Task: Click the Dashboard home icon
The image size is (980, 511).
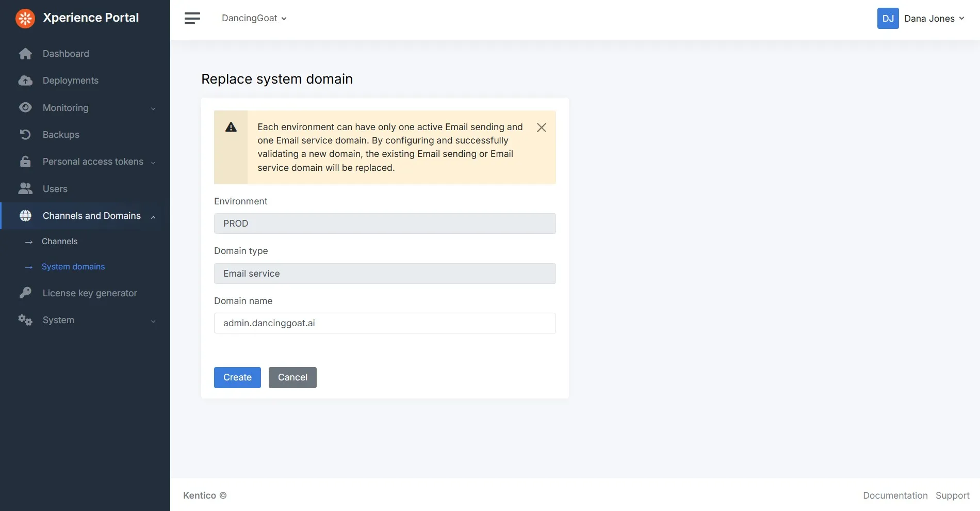Action: click(25, 54)
